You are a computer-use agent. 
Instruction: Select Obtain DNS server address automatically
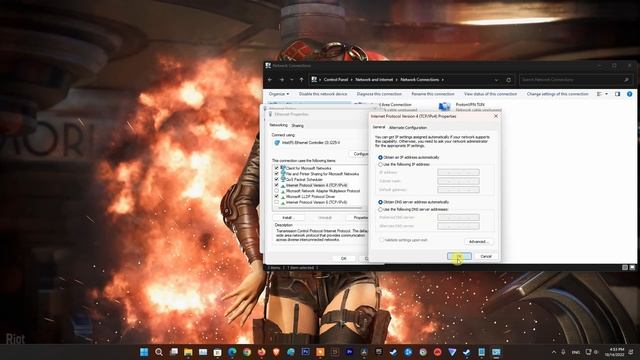[380, 202]
